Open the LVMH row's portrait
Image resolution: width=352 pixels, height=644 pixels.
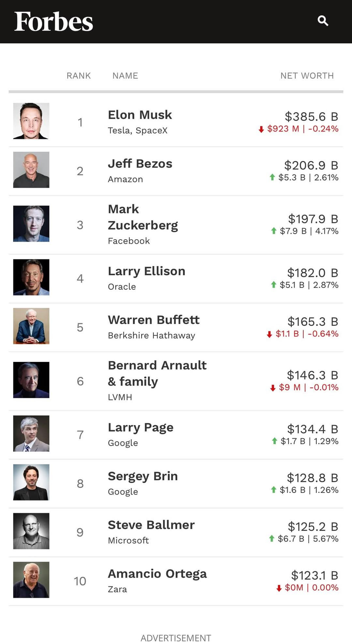coord(31,380)
